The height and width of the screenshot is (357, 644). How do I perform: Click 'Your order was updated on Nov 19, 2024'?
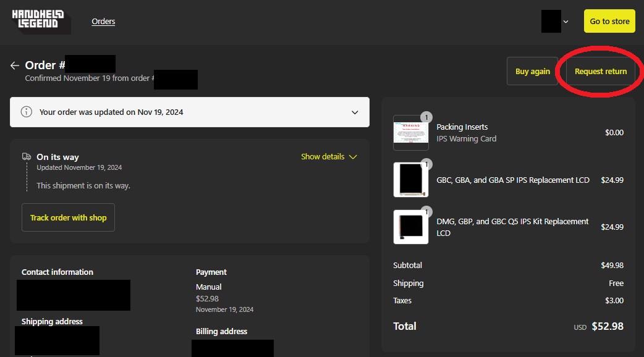pos(111,112)
